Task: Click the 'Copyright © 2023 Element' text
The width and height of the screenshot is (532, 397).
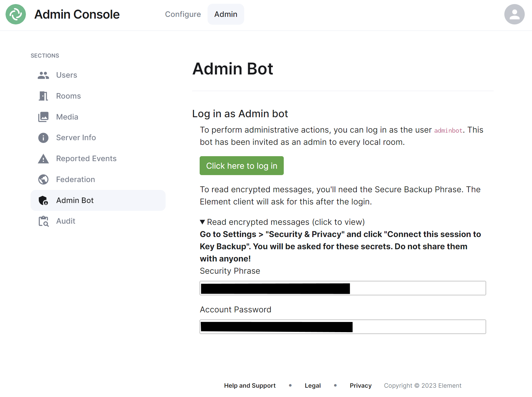Action: point(423,386)
